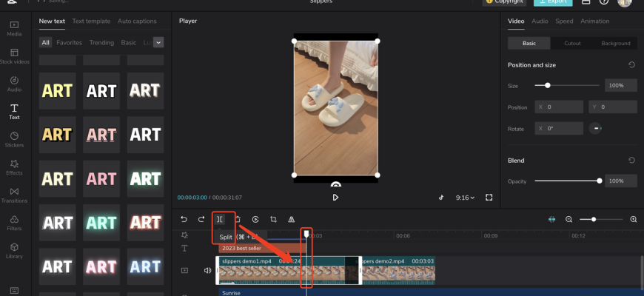644x296 pixels.
Task: Click the Rotate degree input field
Action: pyautogui.click(x=559, y=128)
